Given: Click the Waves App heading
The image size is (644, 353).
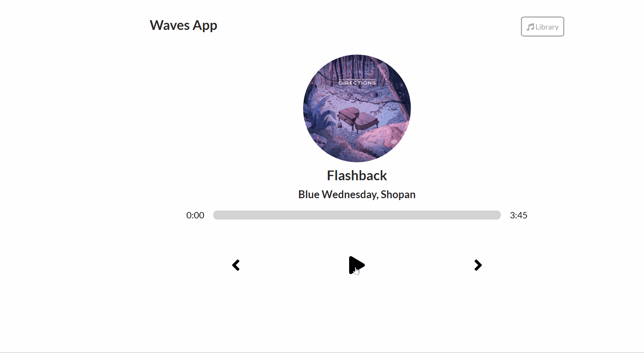Looking at the screenshot, I should [x=183, y=25].
